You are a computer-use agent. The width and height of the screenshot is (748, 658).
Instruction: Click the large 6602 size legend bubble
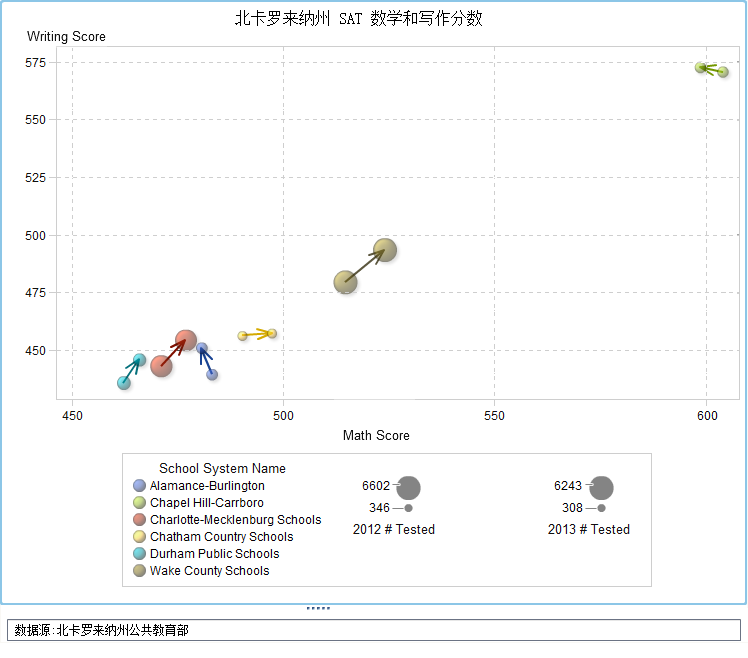pos(408,488)
